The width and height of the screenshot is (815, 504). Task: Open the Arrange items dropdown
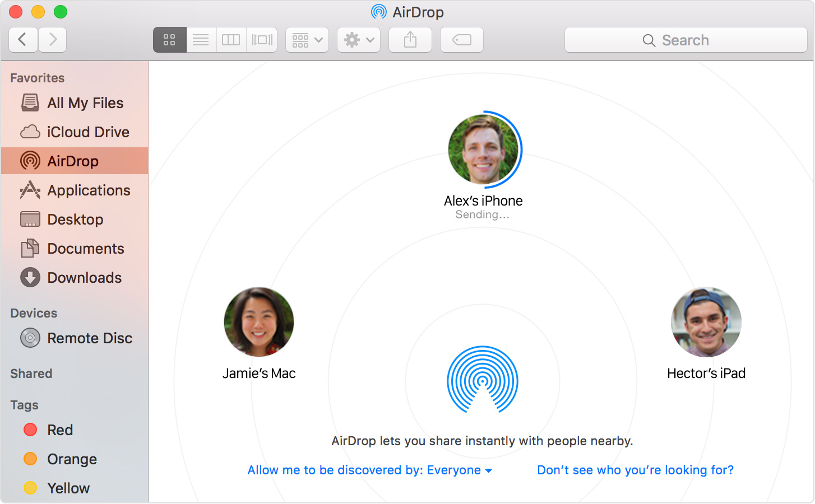point(307,40)
